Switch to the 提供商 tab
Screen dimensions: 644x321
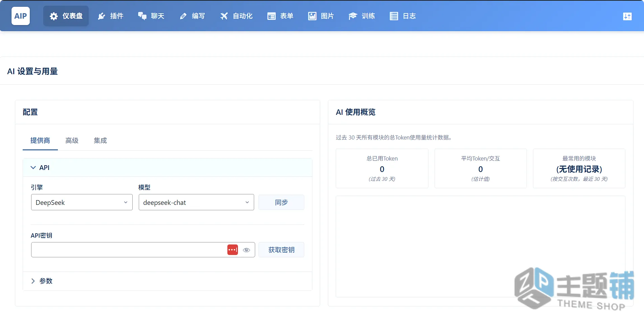coord(40,141)
